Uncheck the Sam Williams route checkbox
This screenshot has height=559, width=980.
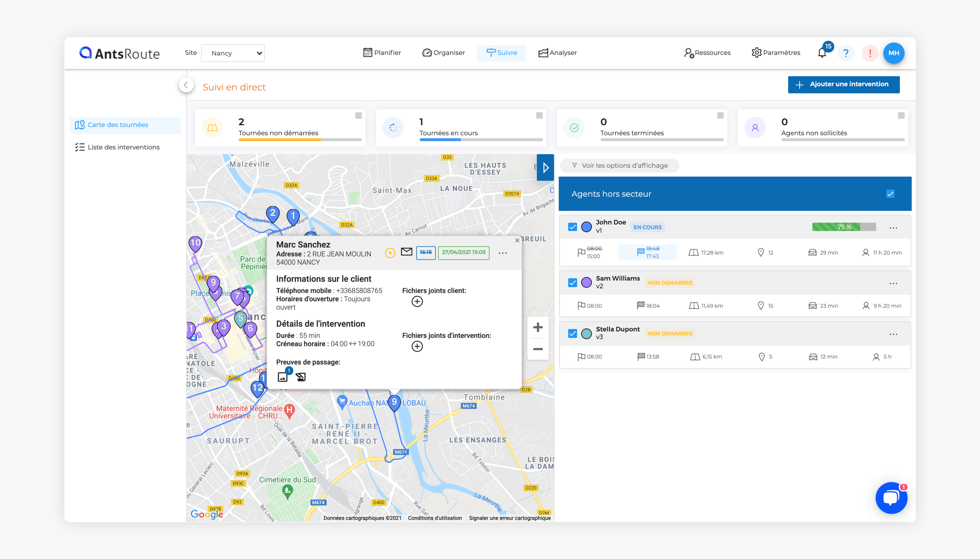pos(572,283)
